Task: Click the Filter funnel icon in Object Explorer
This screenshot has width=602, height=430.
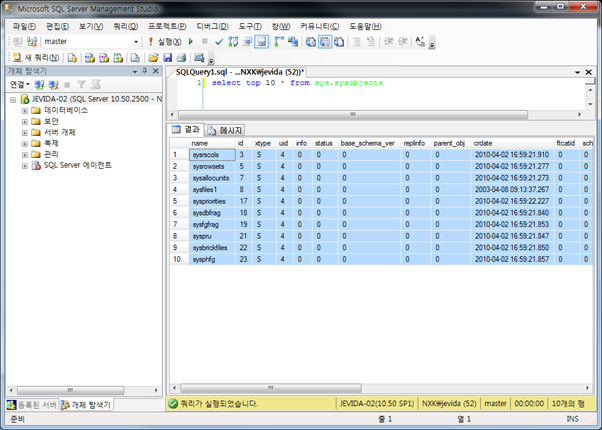Action: pyautogui.click(x=81, y=84)
